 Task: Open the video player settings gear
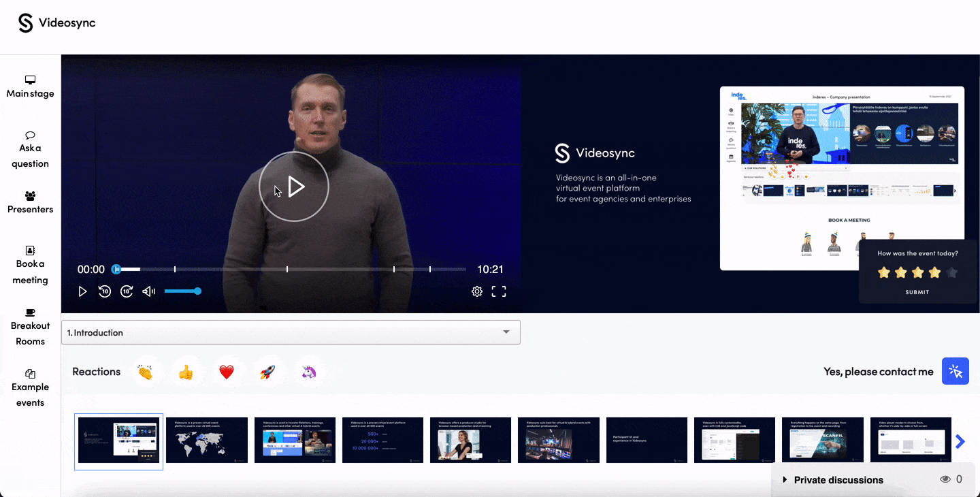477,291
